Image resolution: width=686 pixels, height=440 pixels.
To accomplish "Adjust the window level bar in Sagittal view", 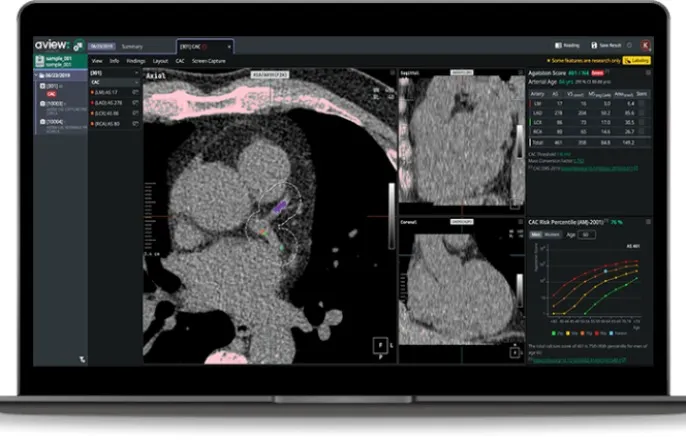I will (x=519, y=141).
